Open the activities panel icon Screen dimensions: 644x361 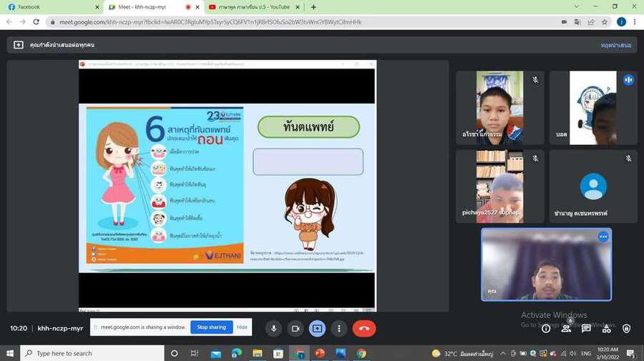point(606,328)
